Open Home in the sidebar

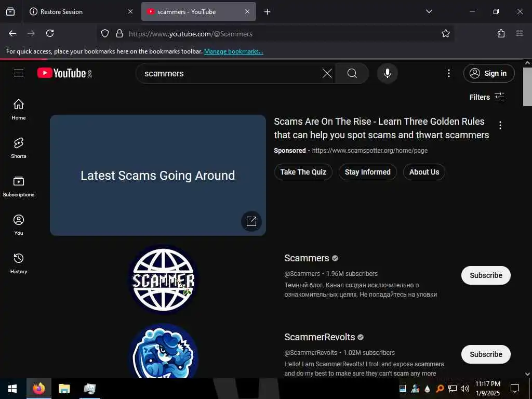[19, 109]
